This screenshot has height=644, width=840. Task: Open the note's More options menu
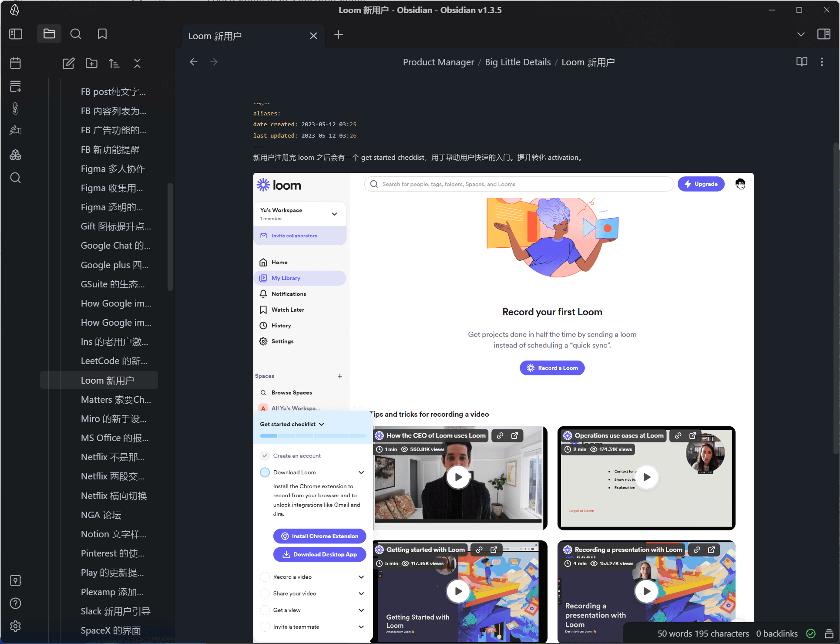point(822,62)
